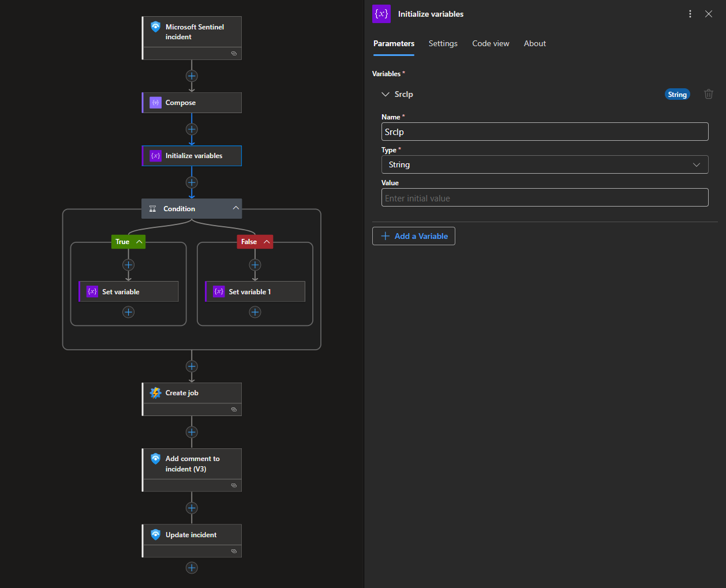This screenshot has width=726, height=588.
Task: Click the Name field containing SrcIp
Action: point(544,132)
